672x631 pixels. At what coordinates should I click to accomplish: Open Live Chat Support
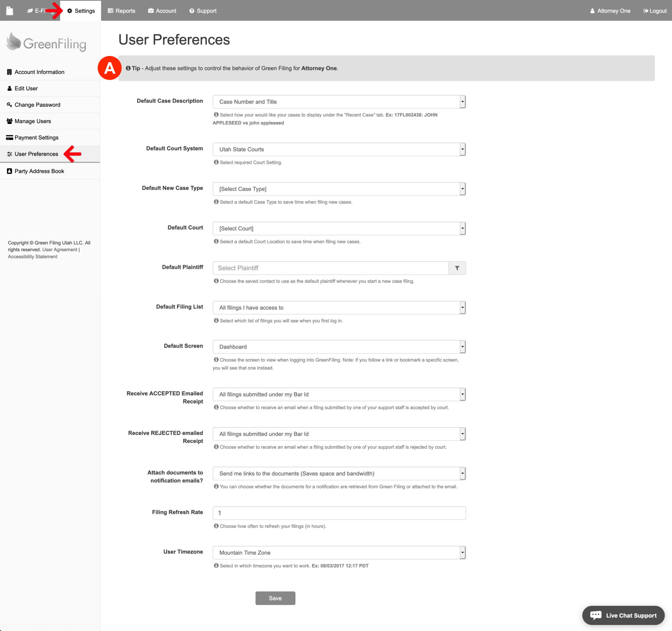[x=624, y=615]
